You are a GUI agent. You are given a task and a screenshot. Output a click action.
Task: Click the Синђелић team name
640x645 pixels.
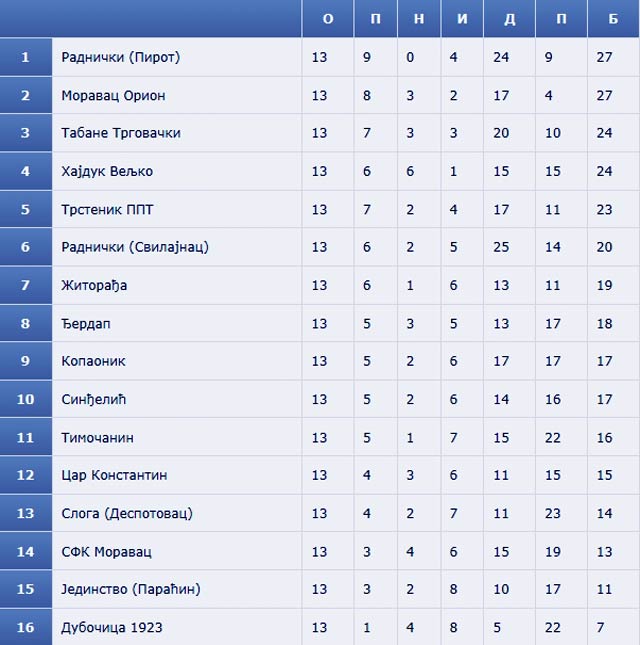click(x=93, y=399)
